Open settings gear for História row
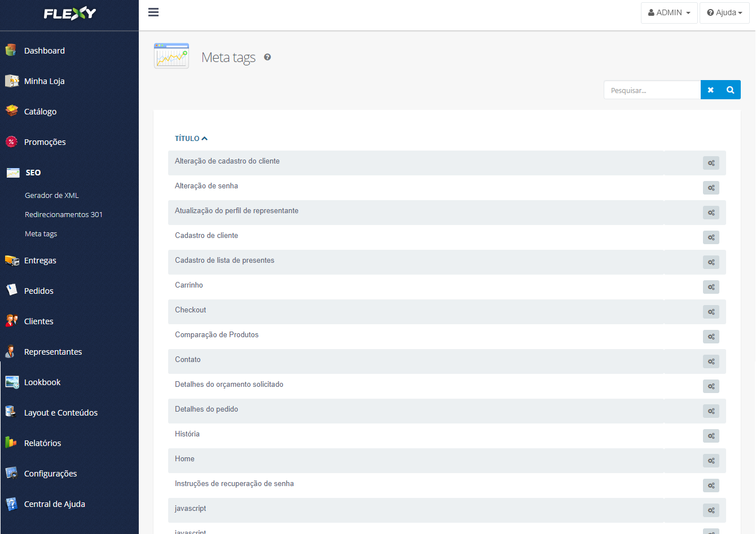The width and height of the screenshot is (756, 534). (x=711, y=436)
